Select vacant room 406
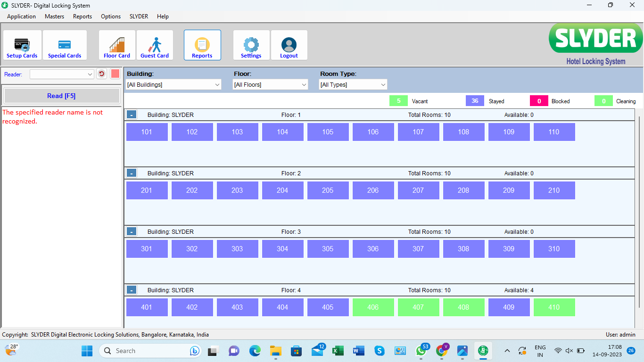Viewport: 644px width, 362px height. (373, 307)
